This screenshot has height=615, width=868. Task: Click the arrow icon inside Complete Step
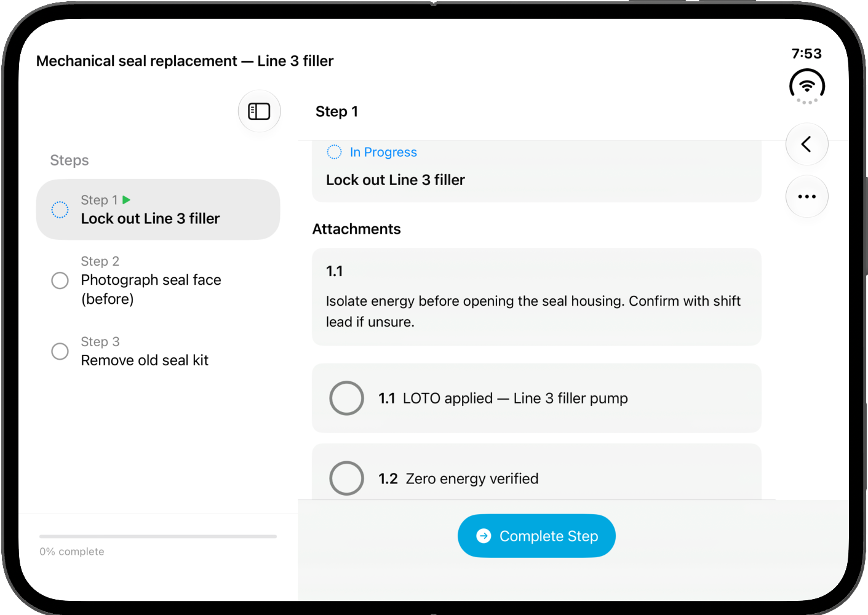point(484,536)
